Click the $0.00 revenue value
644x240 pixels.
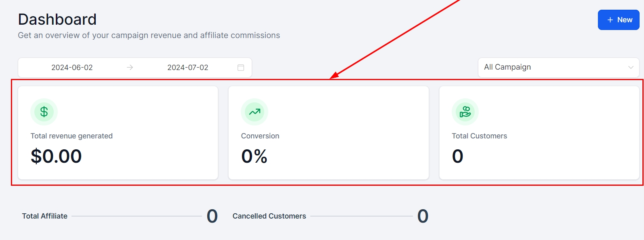click(x=56, y=156)
